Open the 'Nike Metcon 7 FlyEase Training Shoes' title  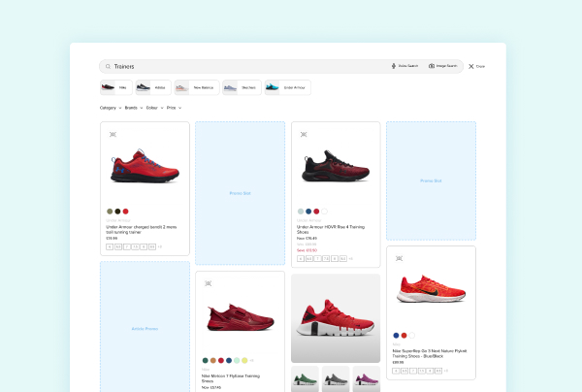(x=231, y=378)
